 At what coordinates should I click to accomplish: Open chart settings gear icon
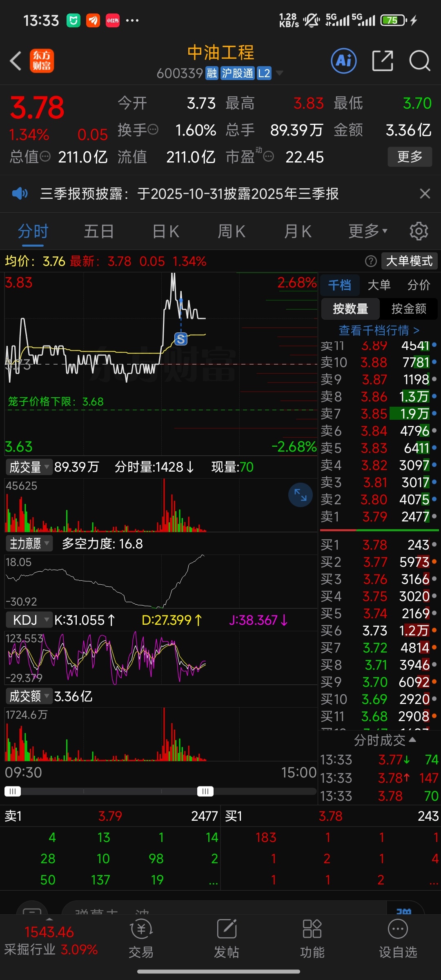coord(419,231)
